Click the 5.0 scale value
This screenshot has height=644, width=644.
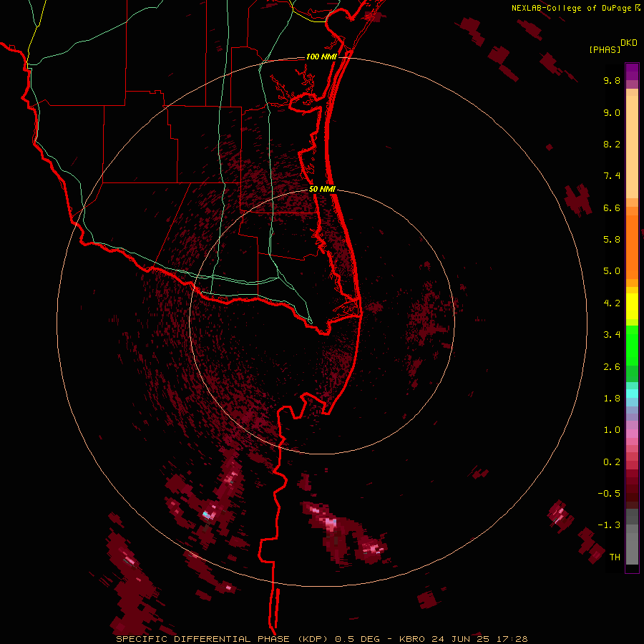[x=612, y=271]
